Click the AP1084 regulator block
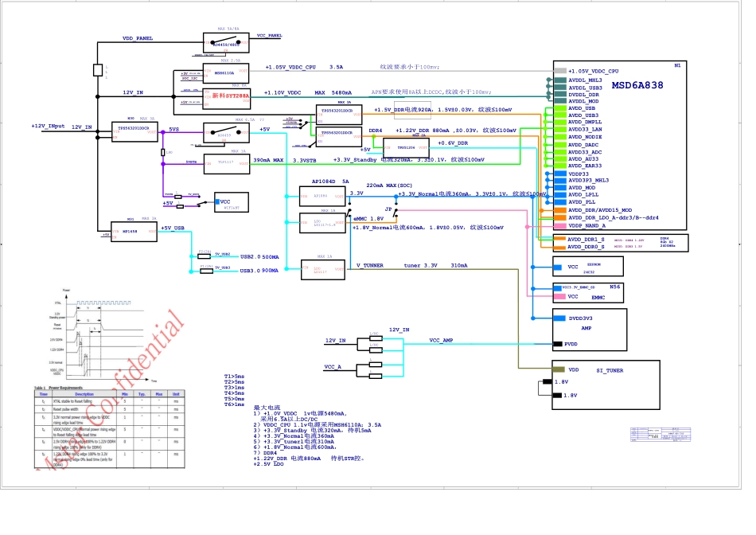The image size is (756, 535). point(323,196)
